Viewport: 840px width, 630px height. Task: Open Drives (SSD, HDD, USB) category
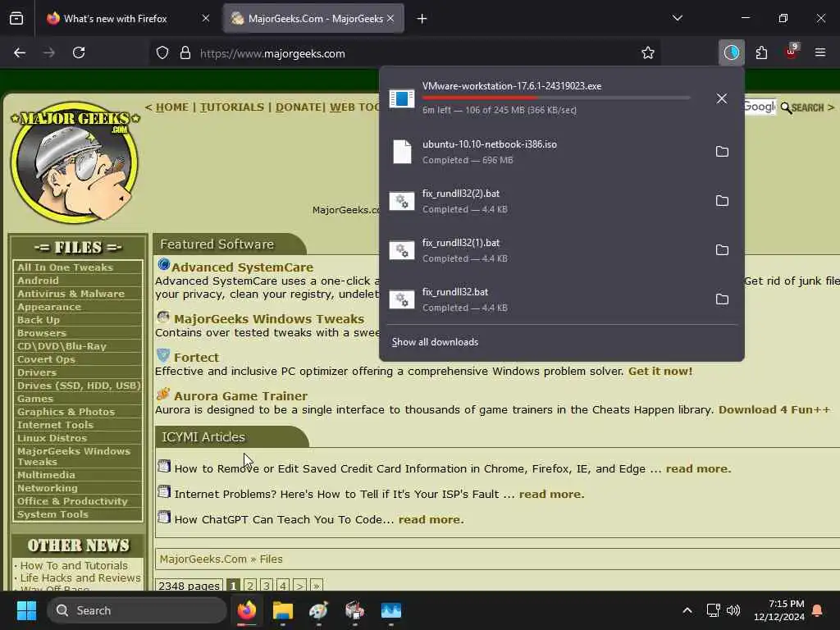[79, 386]
